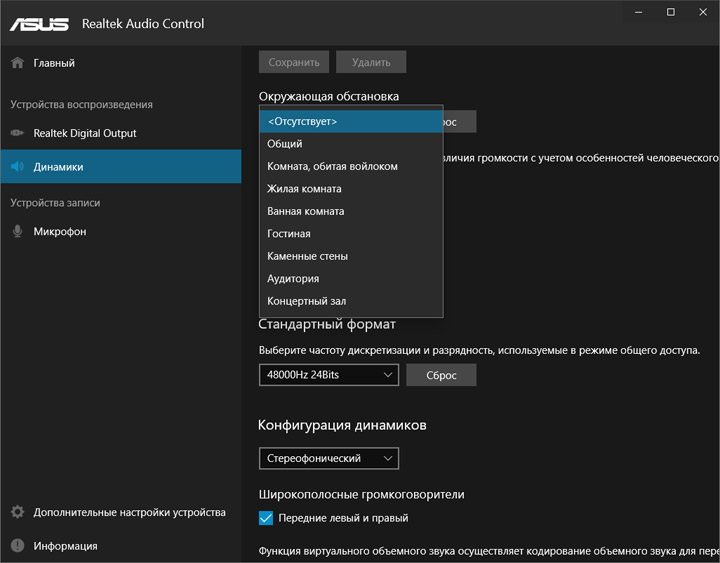Click the gear icon for additional device settings
720x563 pixels.
tap(17, 512)
